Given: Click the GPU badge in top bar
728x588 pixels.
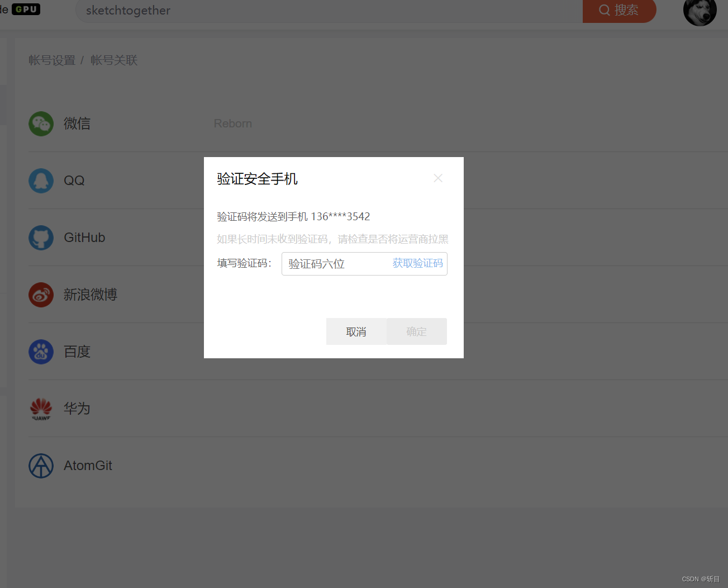Looking at the screenshot, I should (x=25, y=9).
